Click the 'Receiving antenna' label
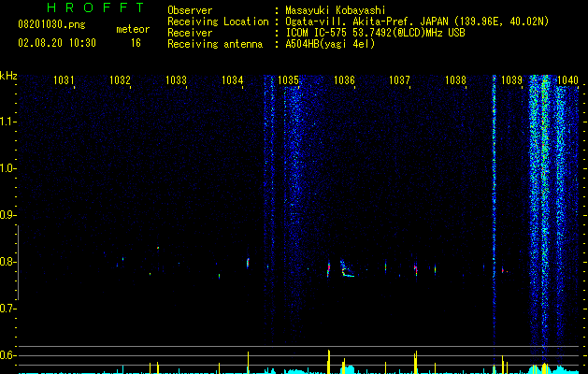This screenshot has height=374, width=588. 215,44
